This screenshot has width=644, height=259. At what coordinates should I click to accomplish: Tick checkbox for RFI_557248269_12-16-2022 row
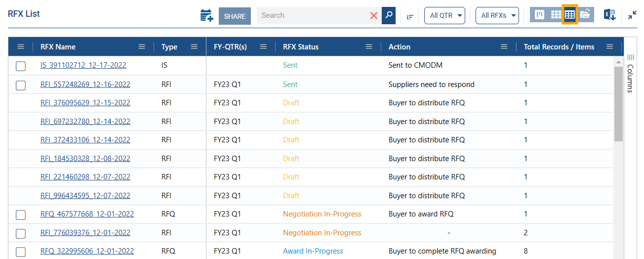(21, 85)
